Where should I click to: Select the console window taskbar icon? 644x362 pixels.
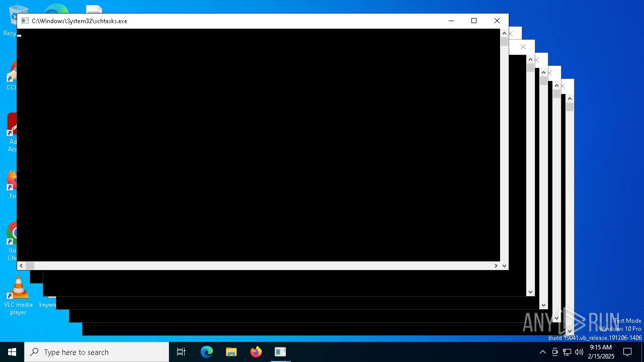[280, 352]
